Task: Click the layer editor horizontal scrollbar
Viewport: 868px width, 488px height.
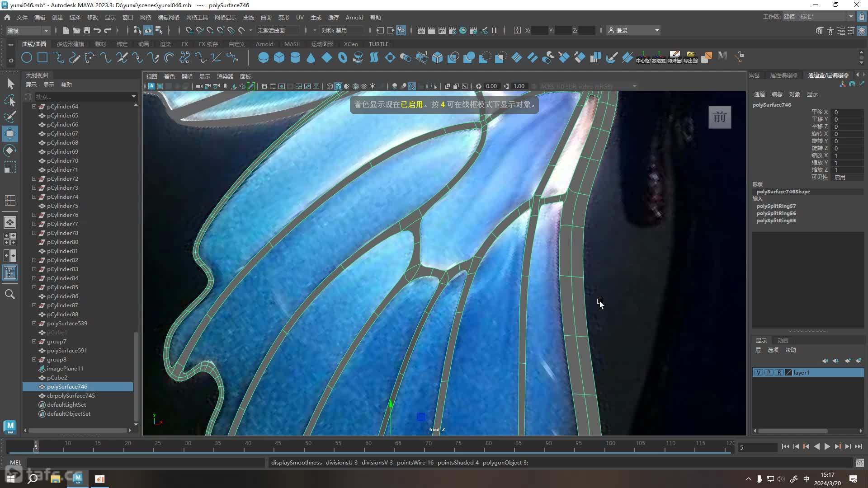Action: click(793, 431)
